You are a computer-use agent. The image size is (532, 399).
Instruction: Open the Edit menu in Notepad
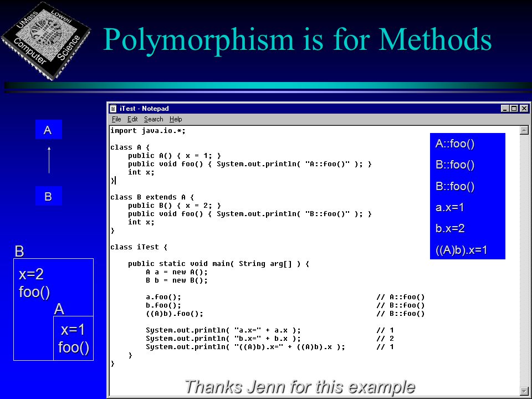tap(132, 119)
